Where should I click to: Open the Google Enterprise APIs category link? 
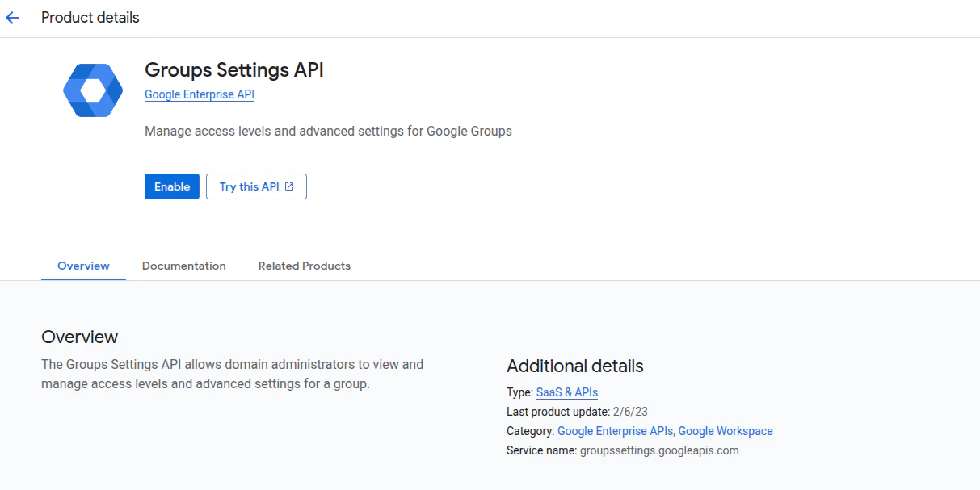[x=615, y=431]
